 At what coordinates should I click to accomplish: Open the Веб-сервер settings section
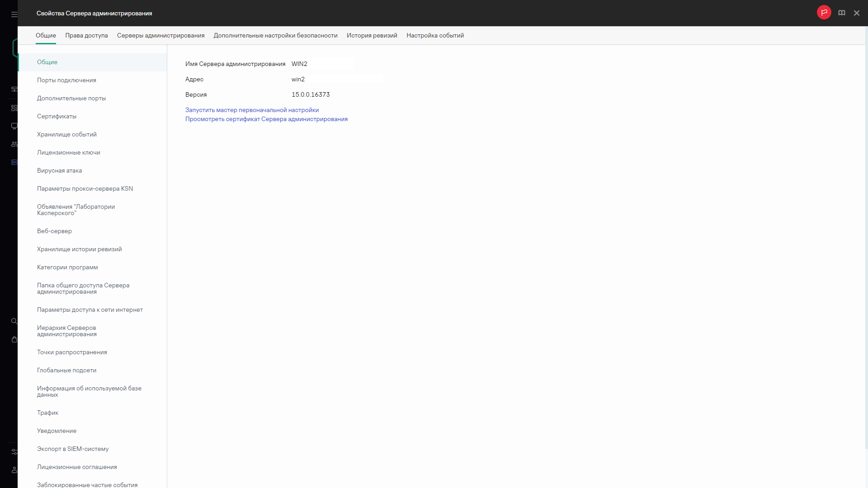[x=54, y=231]
